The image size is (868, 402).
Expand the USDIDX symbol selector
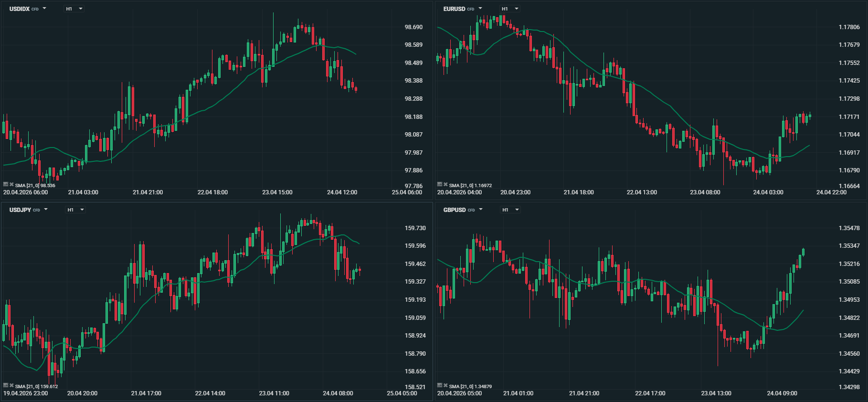(x=44, y=9)
